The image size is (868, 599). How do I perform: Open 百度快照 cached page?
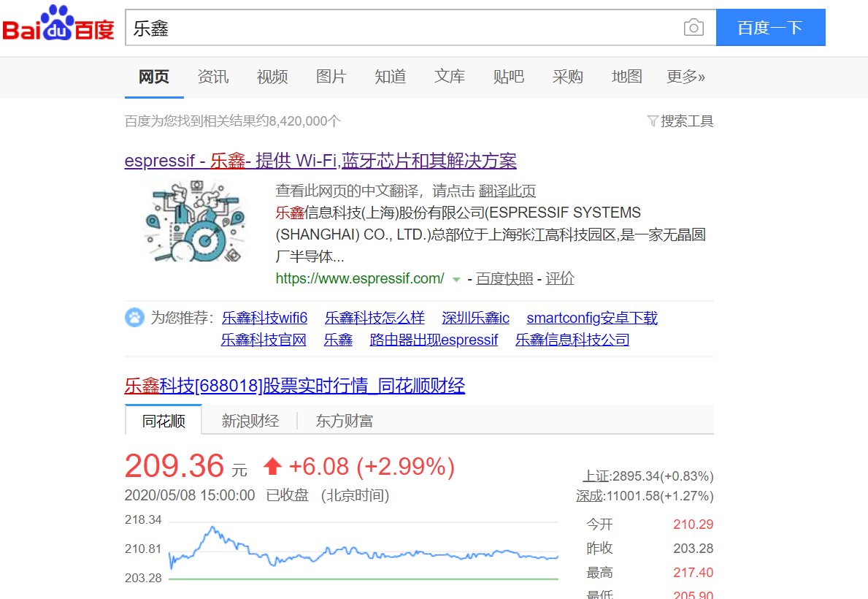[x=504, y=279]
